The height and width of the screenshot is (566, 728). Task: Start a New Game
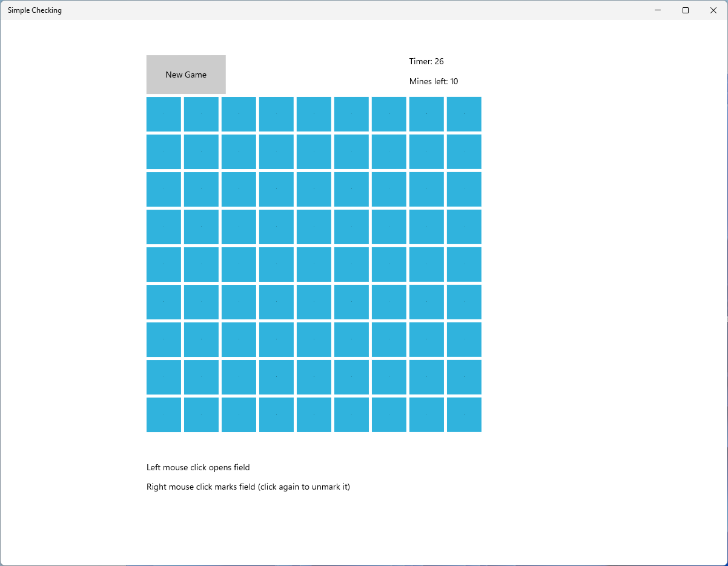[186, 75]
